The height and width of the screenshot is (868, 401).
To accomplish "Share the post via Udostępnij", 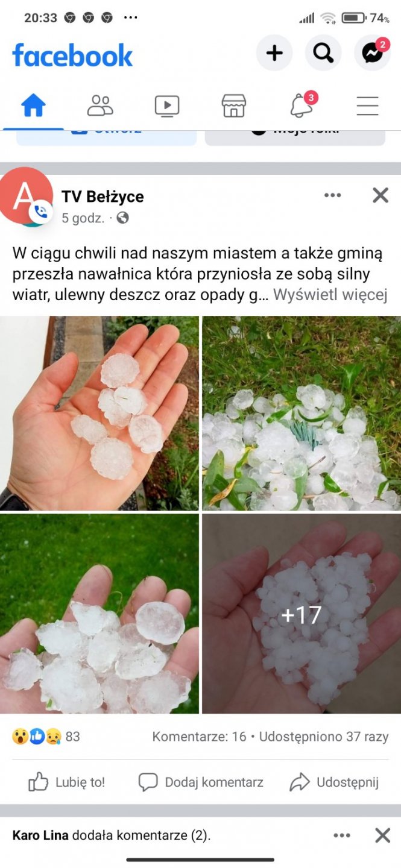I will click(x=334, y=782).
